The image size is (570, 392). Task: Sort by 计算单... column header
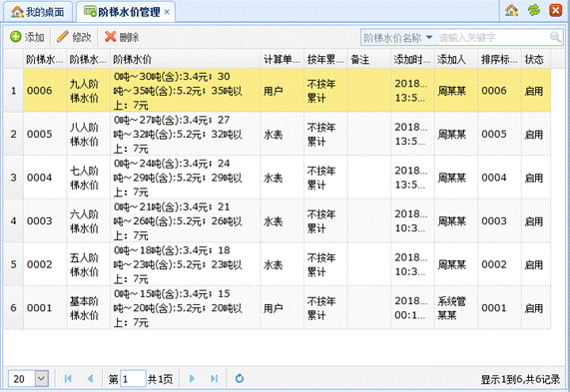coord(282,59)
